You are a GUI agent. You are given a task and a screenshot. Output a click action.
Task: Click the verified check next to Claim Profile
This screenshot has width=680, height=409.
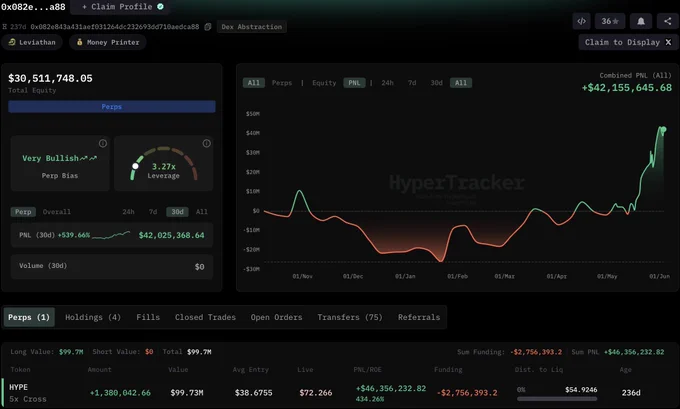pyautogui.click(x=160, y=7)
